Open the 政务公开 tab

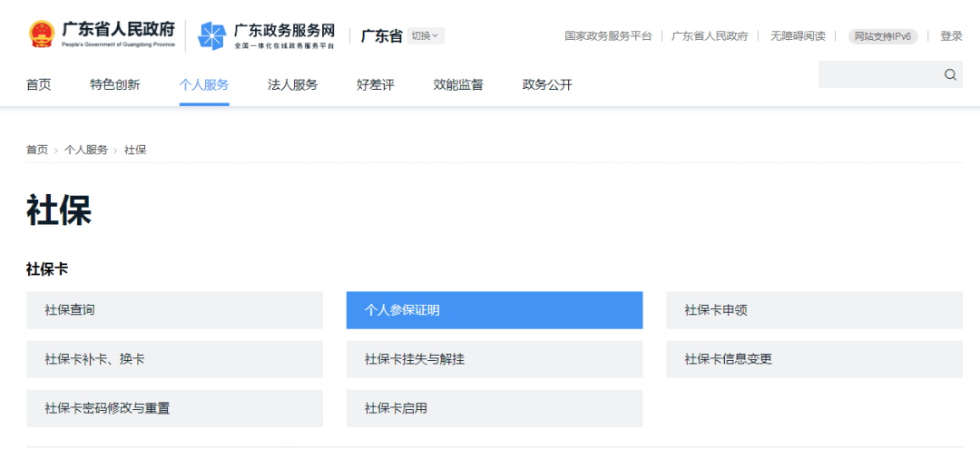[547, 85]
